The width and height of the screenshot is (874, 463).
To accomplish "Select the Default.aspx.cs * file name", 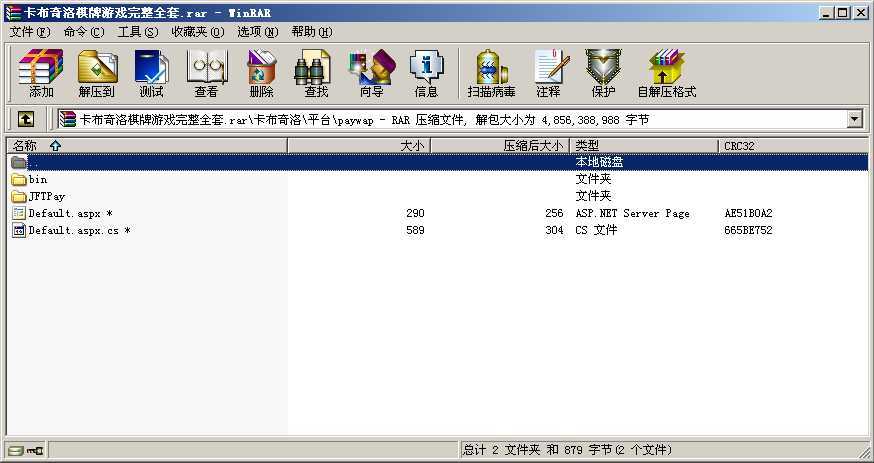I will click(80, 230).
